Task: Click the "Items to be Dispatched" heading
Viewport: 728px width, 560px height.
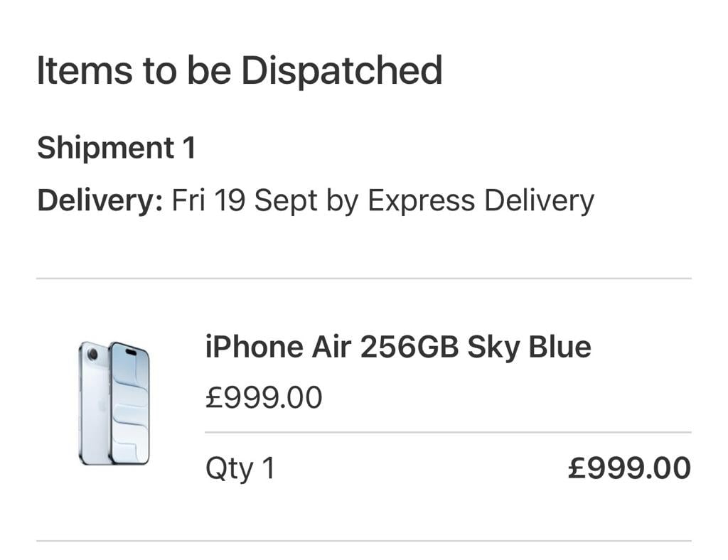Action: pos(239,70)
